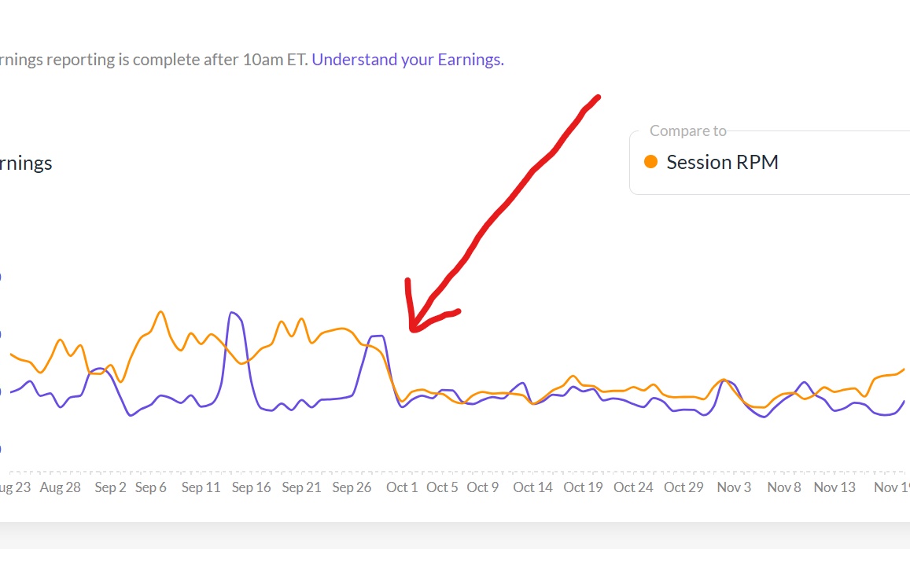Select the Oct 9 date label
Screen dimensions: 910x588
click(x=482, y=487)
